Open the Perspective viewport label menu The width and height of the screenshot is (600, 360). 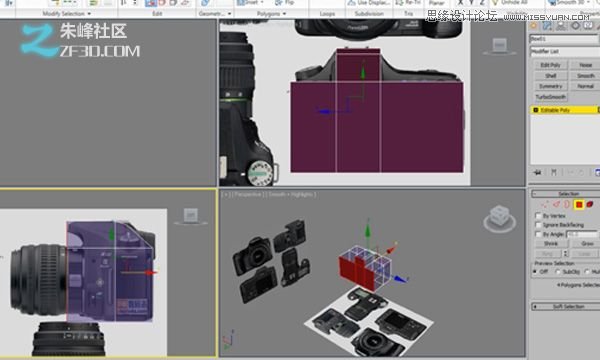click(247, 195)
